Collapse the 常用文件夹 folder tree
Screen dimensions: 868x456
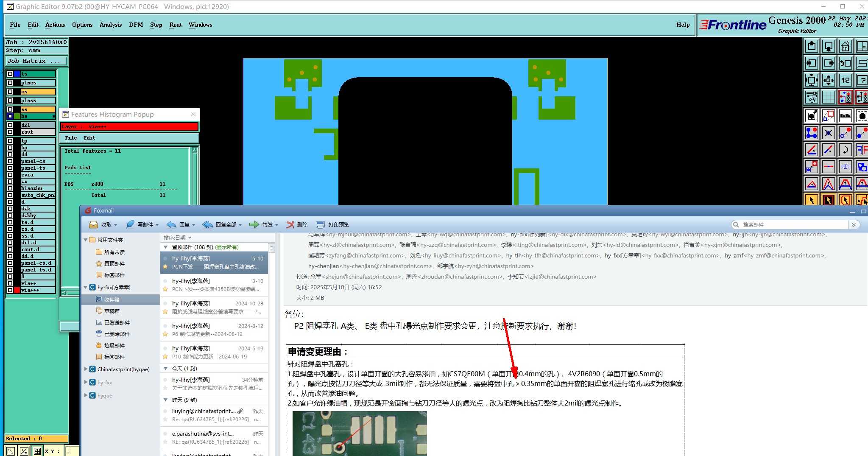86,240
